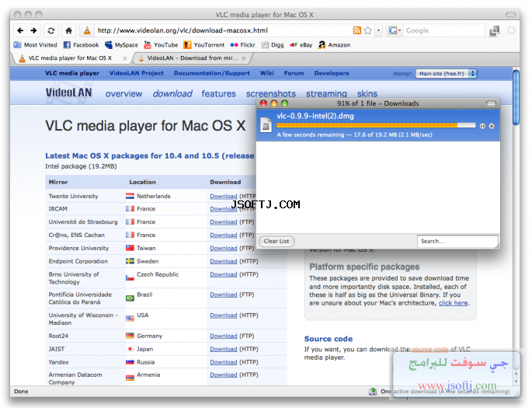
Task: Bookmark page with the star icon
Action: [x=368, y=30]
